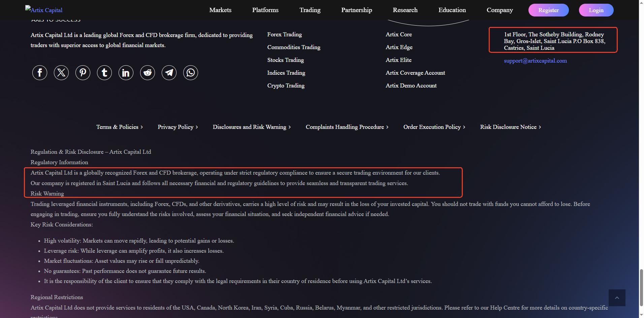Click the 'Regulatory Information' heading
Image resolution: width=644 pixels, height=318 pixels.
(x=59, y=162)
